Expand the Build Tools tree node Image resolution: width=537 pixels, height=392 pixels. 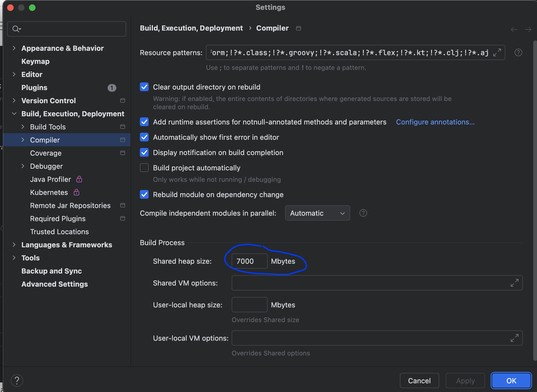pyautogui.click(x=23, y=127)
